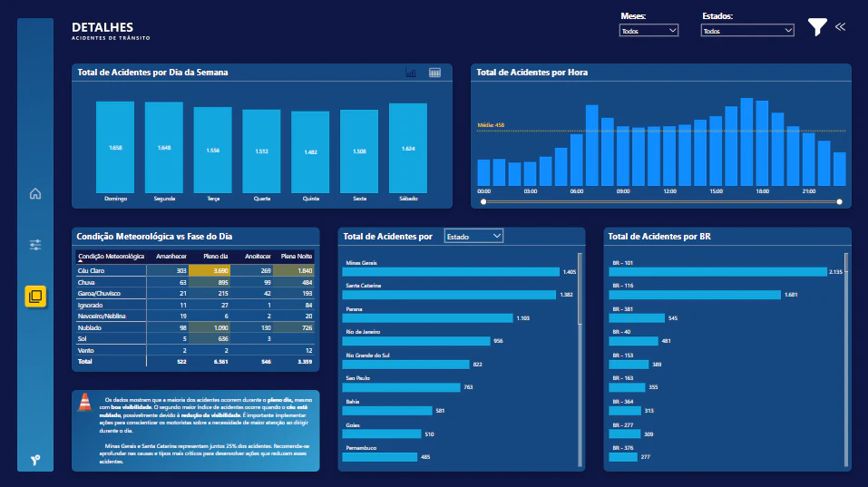The image size is (868, 487).
Task: Click left handle of hour range slider
Action: point(483,202)
